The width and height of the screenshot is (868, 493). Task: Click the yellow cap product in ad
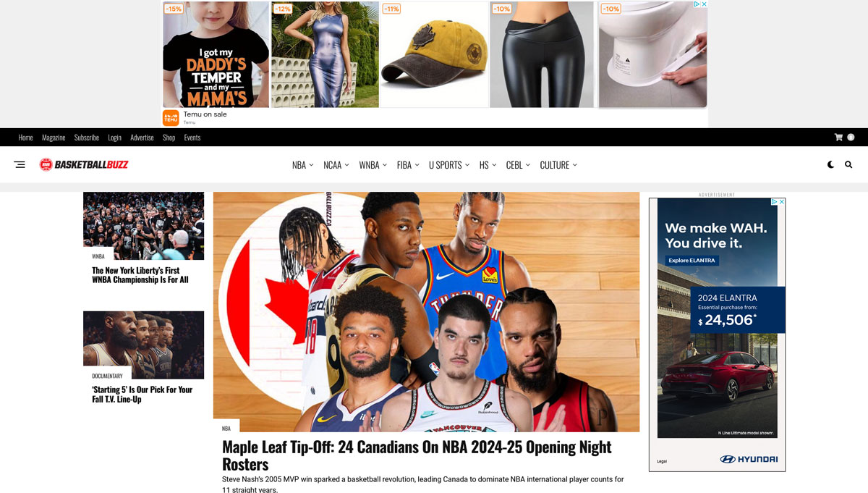pyautogui.click(x=433, y=55)
